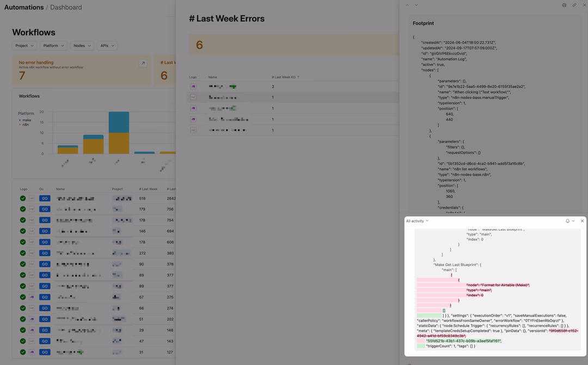Viewport: 588px width, 365px height.
Task: Go to previous record with the up chevron
Action: tap(407, 5)
